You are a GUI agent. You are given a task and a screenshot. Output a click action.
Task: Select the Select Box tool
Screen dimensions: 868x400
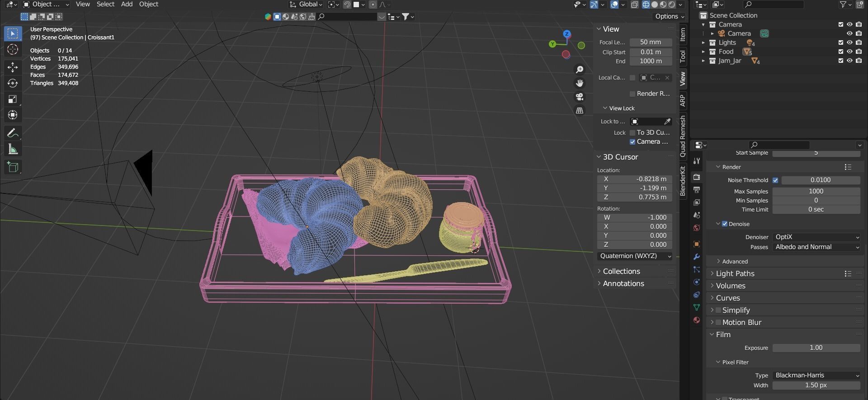click(x=13, y=33)
